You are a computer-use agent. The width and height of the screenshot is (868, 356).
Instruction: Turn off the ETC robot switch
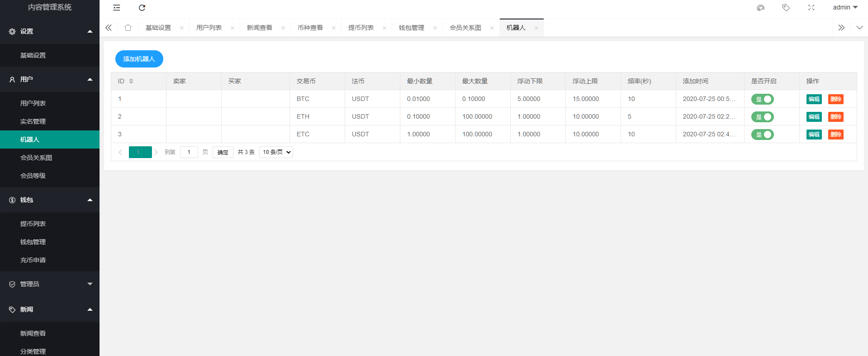(763, 135)
